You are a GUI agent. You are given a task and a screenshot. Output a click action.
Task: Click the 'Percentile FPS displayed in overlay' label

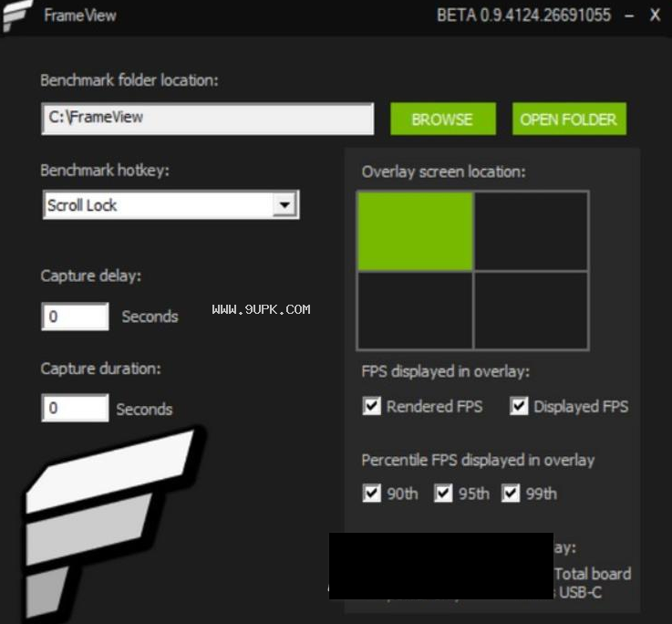click(478, 460)
